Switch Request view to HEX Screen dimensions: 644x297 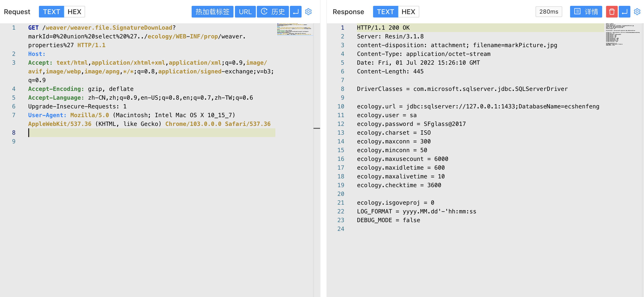(74, 12)
